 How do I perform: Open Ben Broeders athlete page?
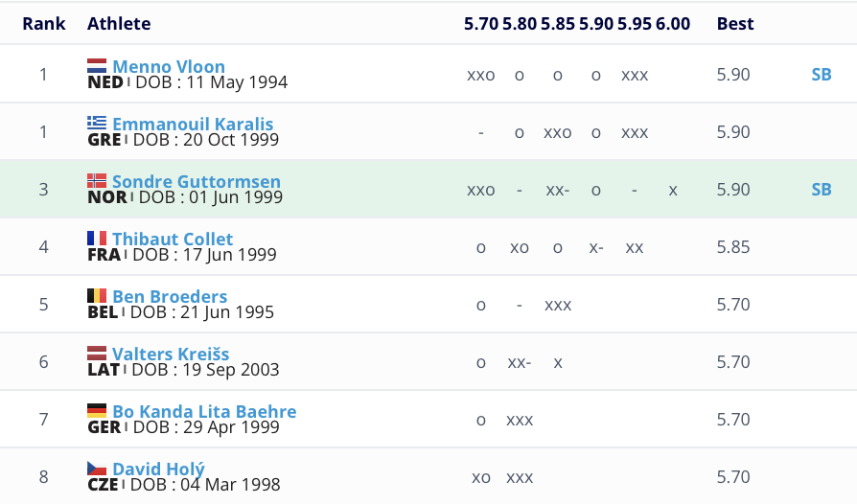click(170, 296)
